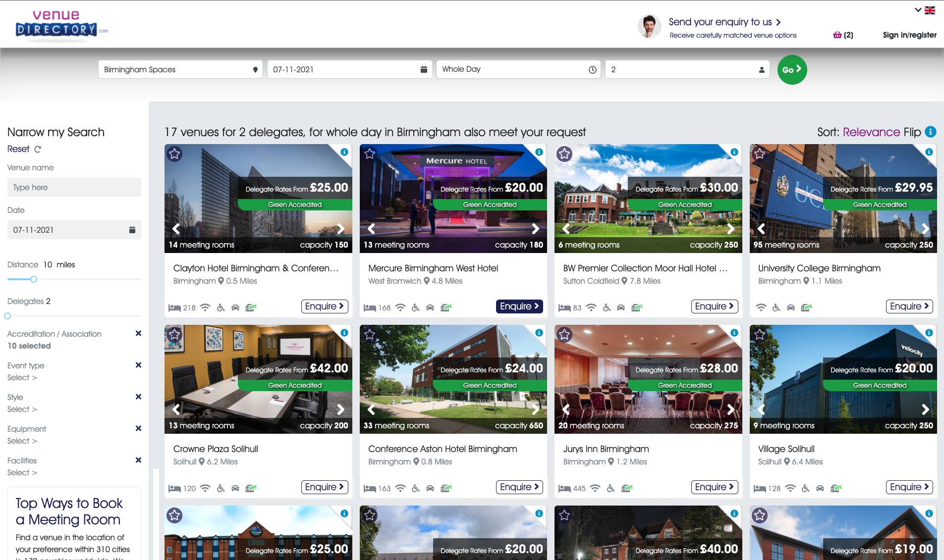Viewport: 944px width, 560px height.
Task: Expand the Facilities Select filter
Action: pyautogui.click(x=22, y=473)
